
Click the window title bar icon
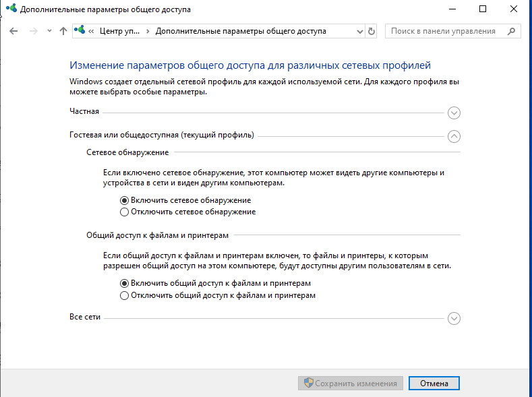click(11, 9)
